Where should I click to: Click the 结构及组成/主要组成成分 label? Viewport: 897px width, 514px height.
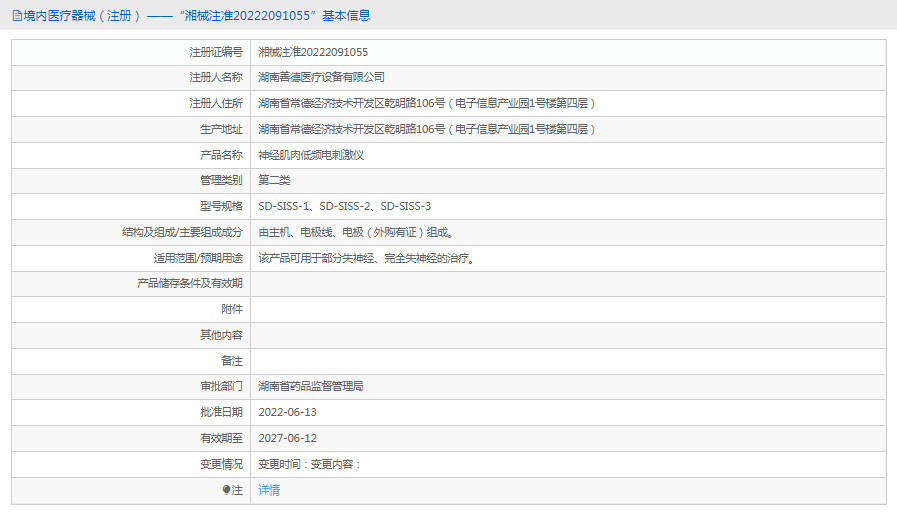tap(182, 232)
